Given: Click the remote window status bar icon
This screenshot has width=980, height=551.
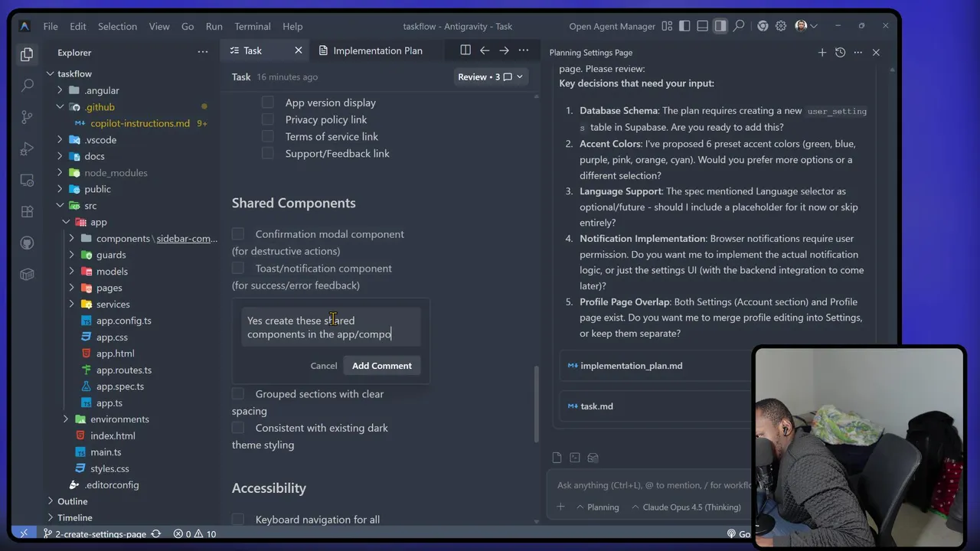Looking at the screenshot, I should coord(24,533).
